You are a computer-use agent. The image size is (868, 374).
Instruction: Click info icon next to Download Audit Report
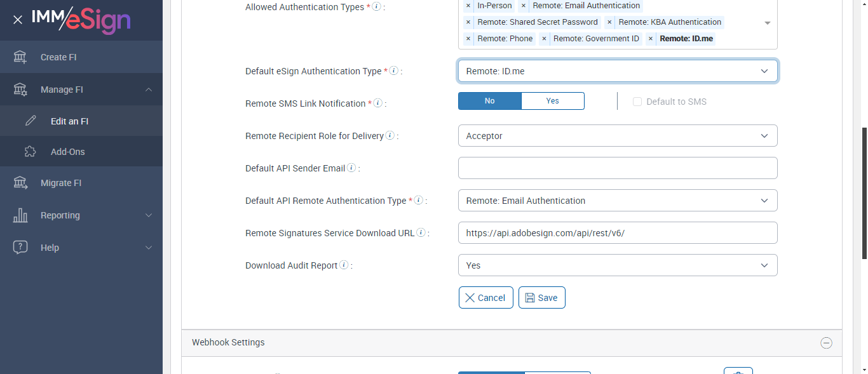(344, 265)
